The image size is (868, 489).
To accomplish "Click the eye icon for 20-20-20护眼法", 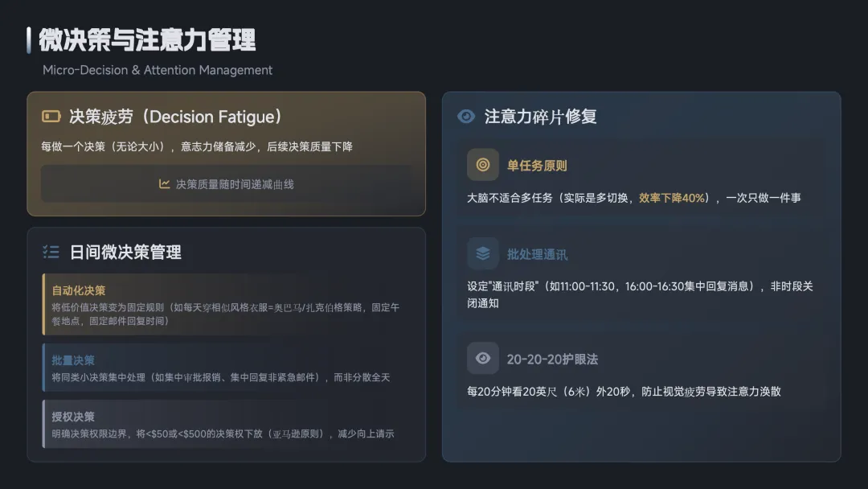I will pyautogui.click(x=483, y=358).
